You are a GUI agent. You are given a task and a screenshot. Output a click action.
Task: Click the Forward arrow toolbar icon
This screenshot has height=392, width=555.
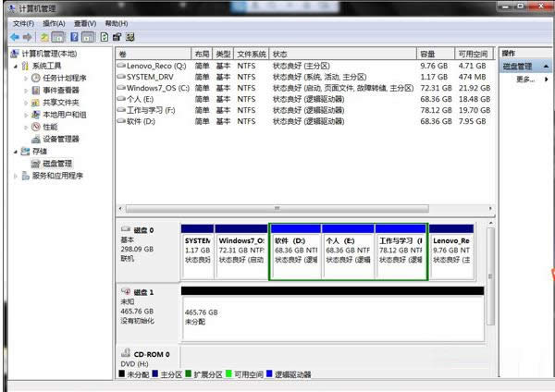pyautogui.click(x=27, y=37)
